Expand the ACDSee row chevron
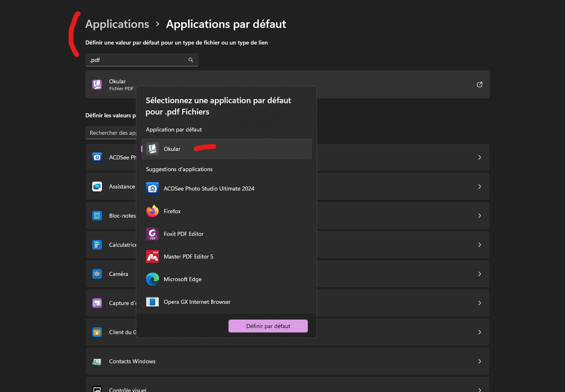This screenshot has width=565, height=392. click(x=480, y=157)
